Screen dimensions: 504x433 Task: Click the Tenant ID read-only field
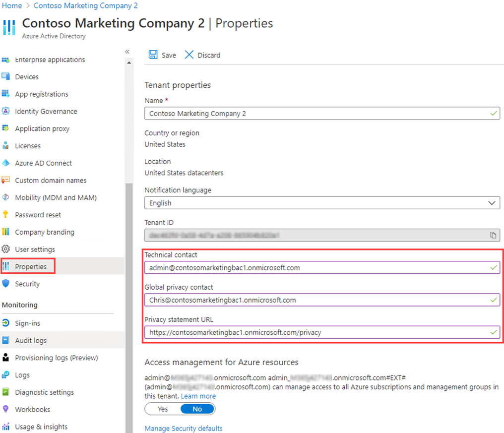(x=322, y=235)
